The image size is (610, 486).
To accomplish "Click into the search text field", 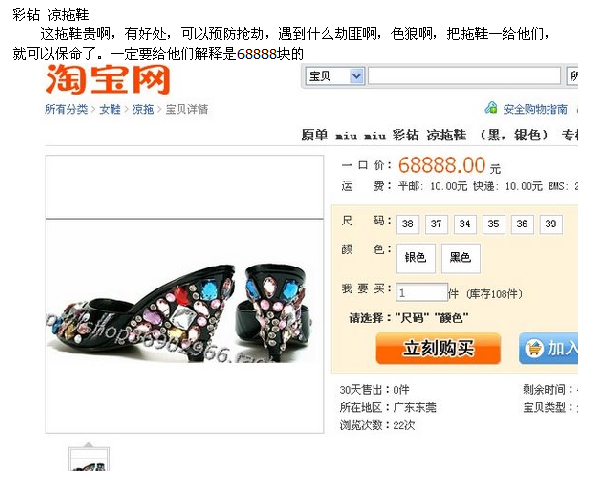I will click(x=464, y=76).
